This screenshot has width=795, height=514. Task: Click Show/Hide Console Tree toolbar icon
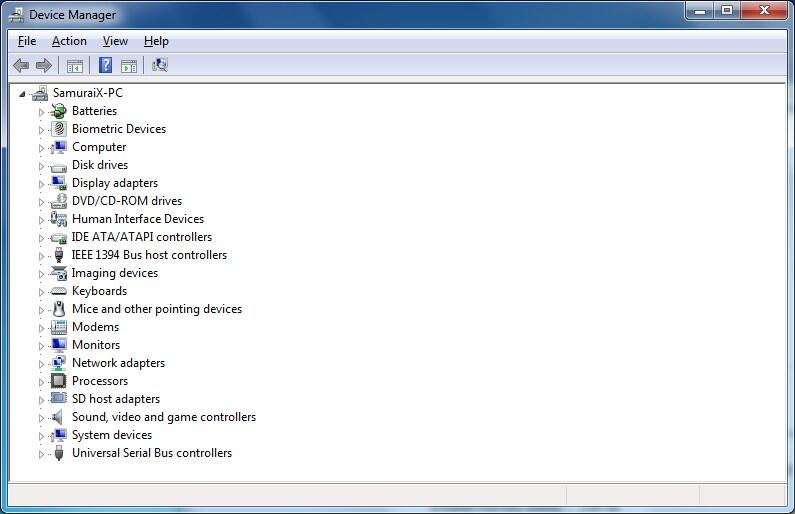[75, 66]
